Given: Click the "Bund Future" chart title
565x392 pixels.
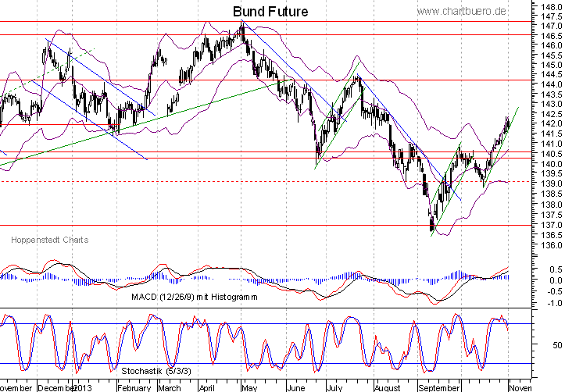Looking at the screenshot, I should point(270,12).
